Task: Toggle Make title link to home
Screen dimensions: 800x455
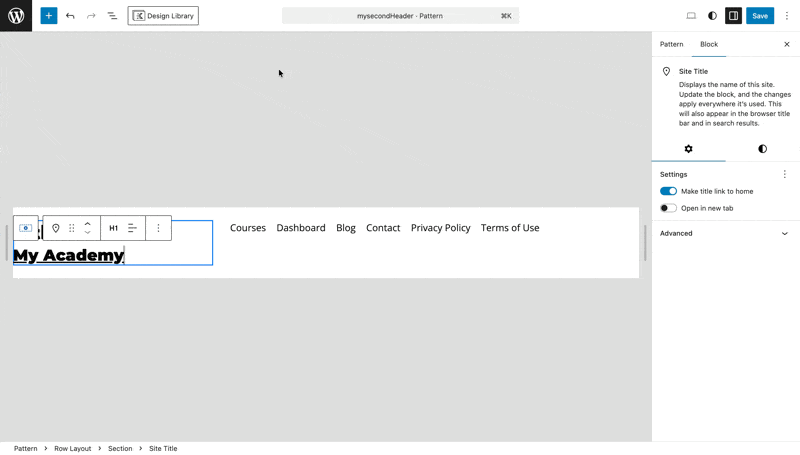Action: pyautogui.click(x=668, y=191)
